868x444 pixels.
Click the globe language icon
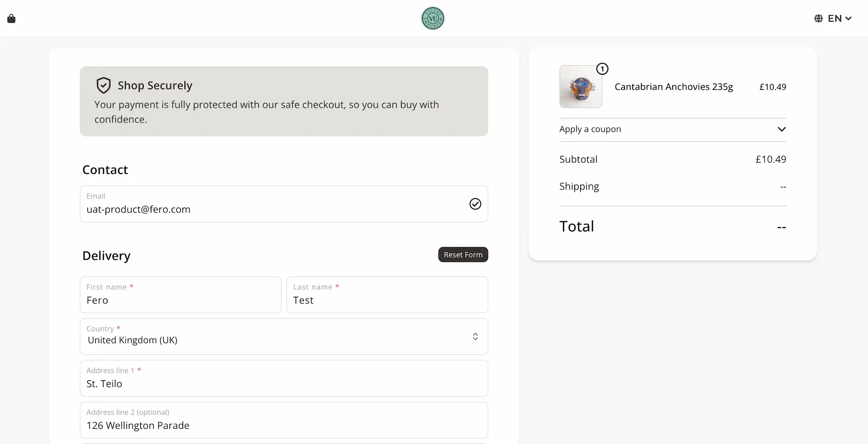tap(819, 18)
